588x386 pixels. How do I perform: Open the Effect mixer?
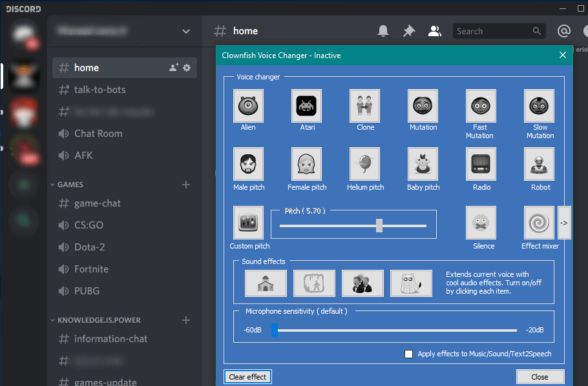click(539, 222)
